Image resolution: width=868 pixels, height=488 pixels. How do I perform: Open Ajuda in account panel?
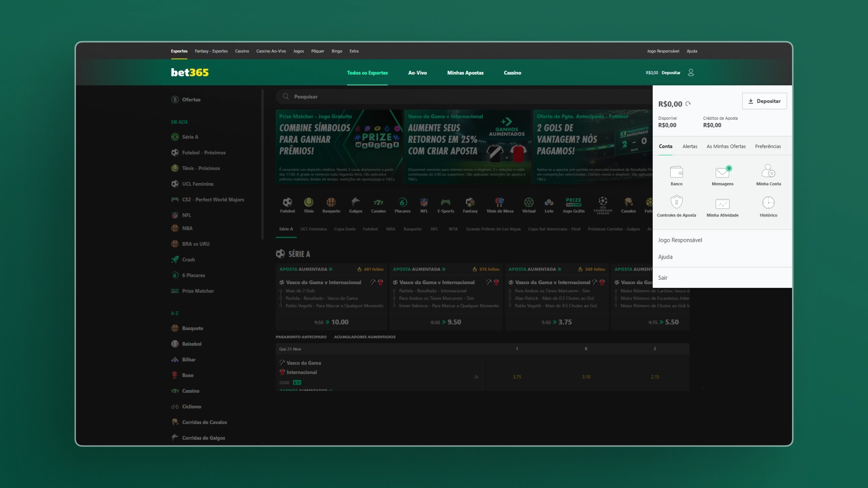(665, 257)
